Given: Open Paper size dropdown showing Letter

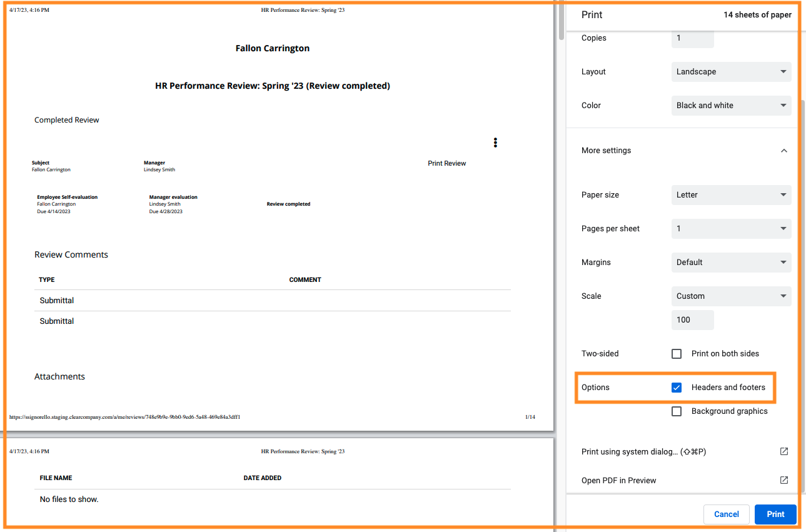Looking at the screenshot, I should (x=731, y=195).
